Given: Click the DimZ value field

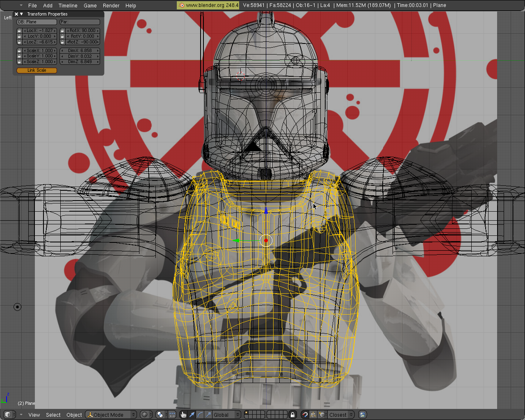Looking at the screenshot, I should point(80,62).
